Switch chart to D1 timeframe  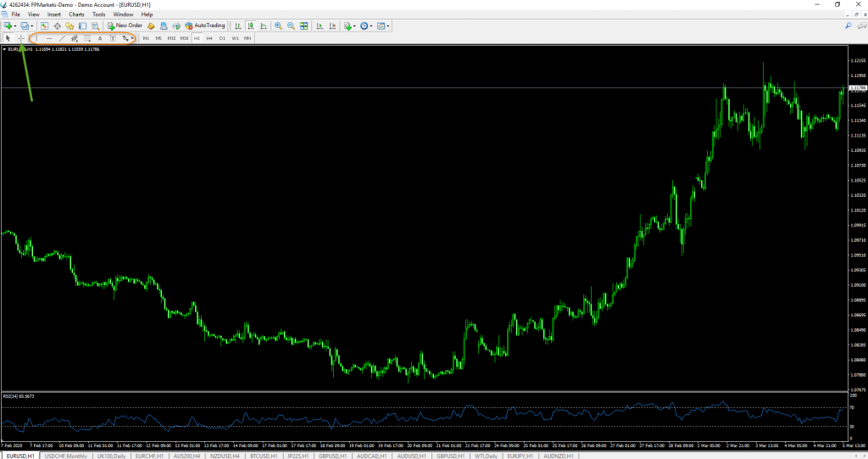[222, 38]
